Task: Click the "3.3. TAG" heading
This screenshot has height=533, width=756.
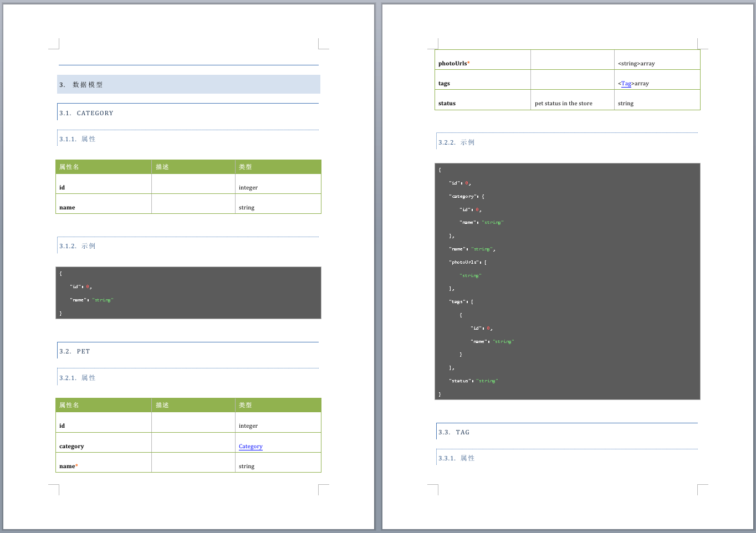Action: [x=454, y=432]
